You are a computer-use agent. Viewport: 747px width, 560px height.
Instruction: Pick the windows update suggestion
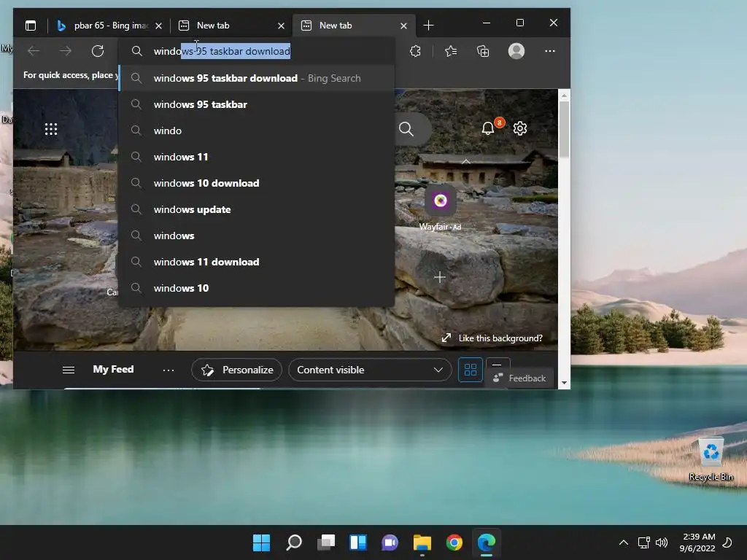pos(257,209)
